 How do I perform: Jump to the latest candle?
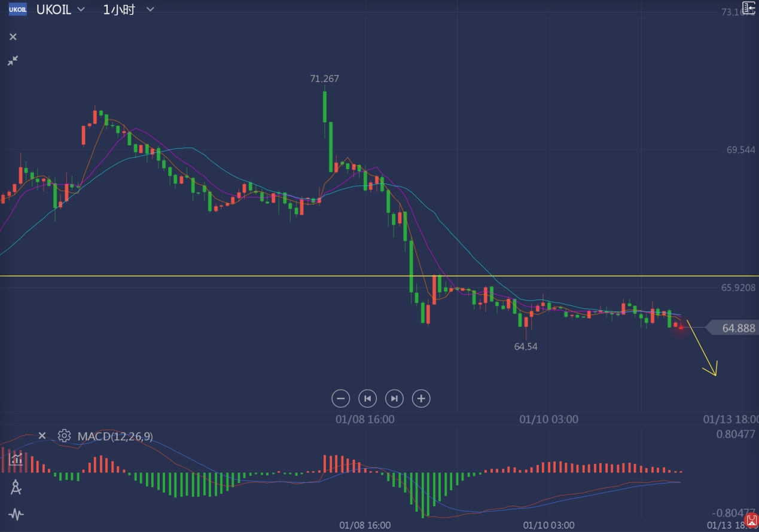point(394,398)
